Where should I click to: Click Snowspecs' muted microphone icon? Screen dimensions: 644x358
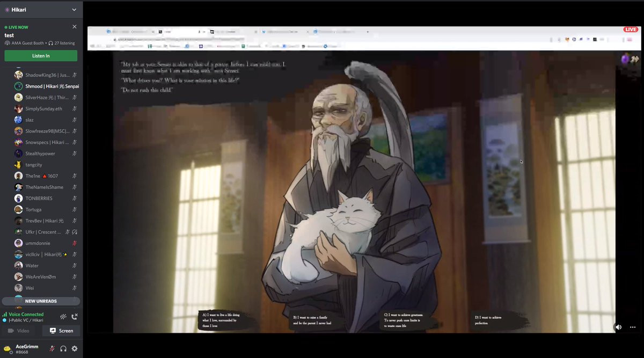[75, 142]
